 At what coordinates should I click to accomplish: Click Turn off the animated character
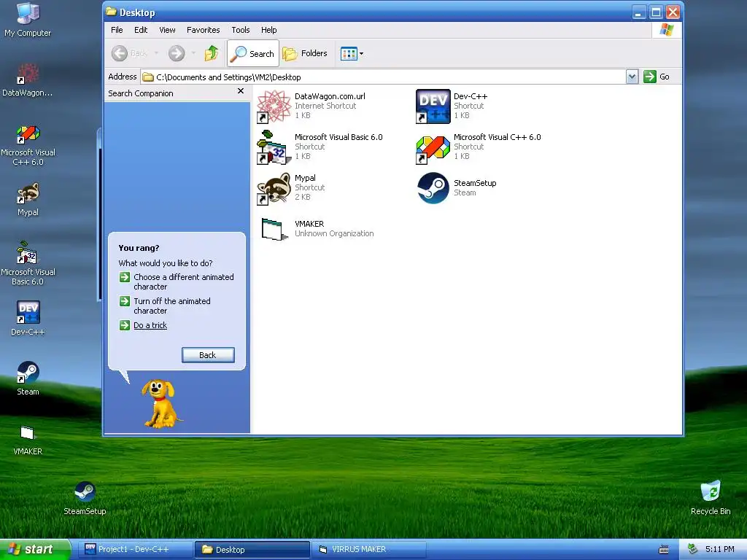click(x=172, y=306)
